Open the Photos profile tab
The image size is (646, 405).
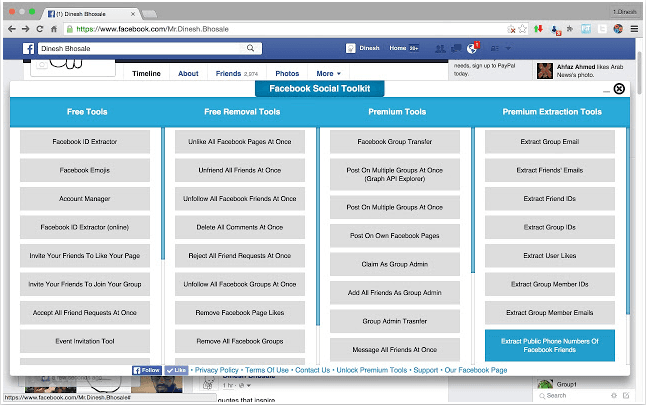pos(287,73)
